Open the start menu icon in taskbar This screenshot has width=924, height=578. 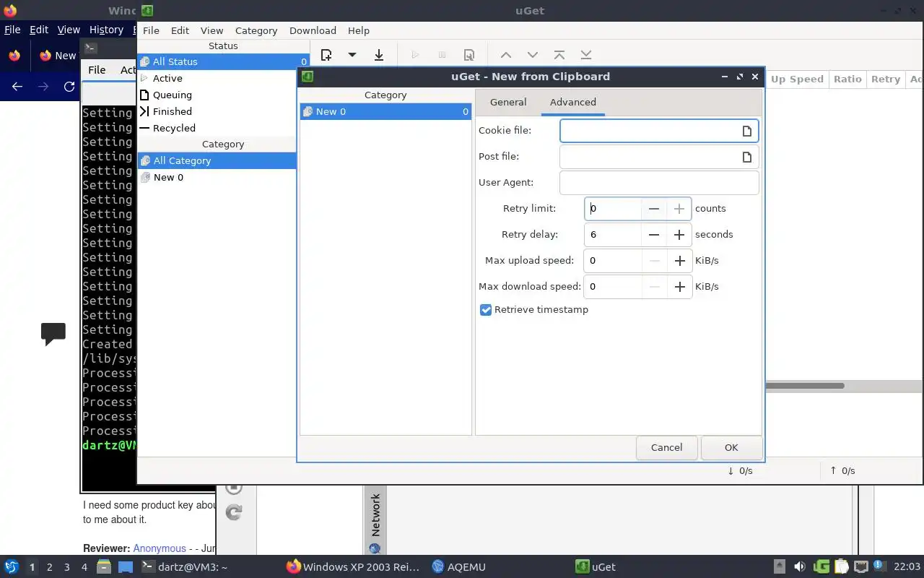coord(12,566)
